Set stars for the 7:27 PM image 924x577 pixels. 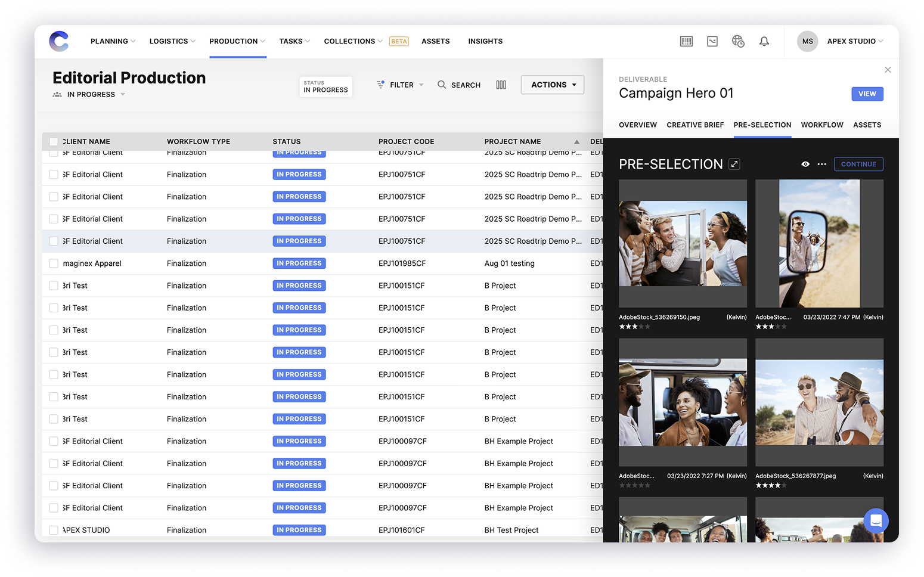coord(634,485)
